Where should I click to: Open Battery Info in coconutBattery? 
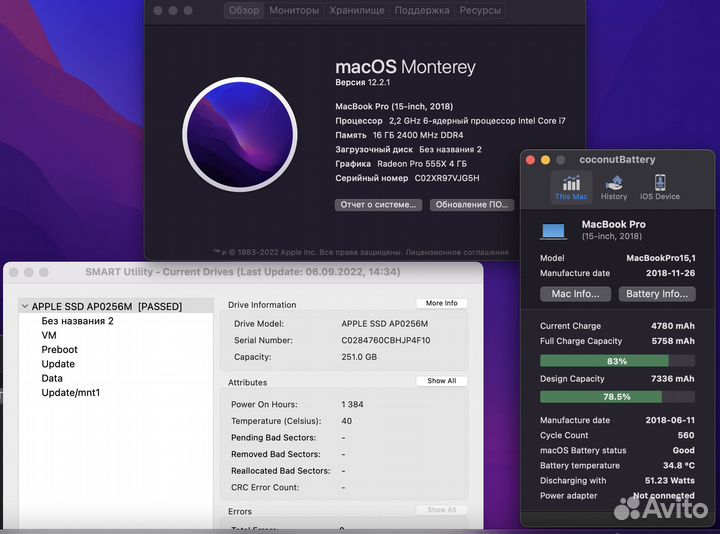[x=657, y=294]
